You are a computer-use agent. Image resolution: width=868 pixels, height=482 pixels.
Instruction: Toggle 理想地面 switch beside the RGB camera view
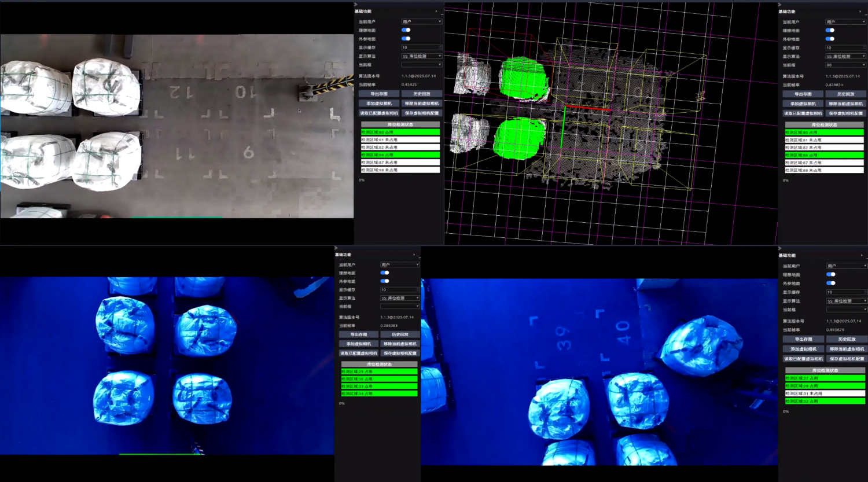click(406, 30)
